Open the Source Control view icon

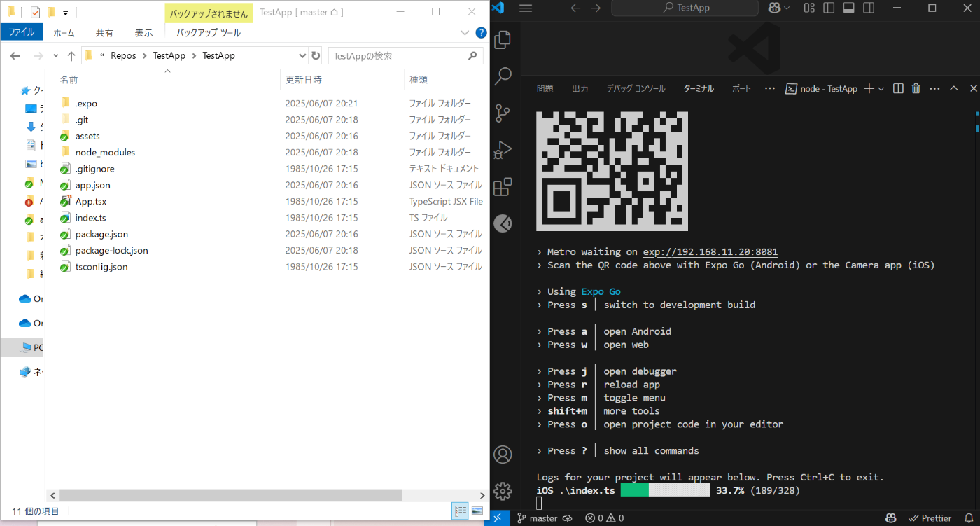coord(503,113)
